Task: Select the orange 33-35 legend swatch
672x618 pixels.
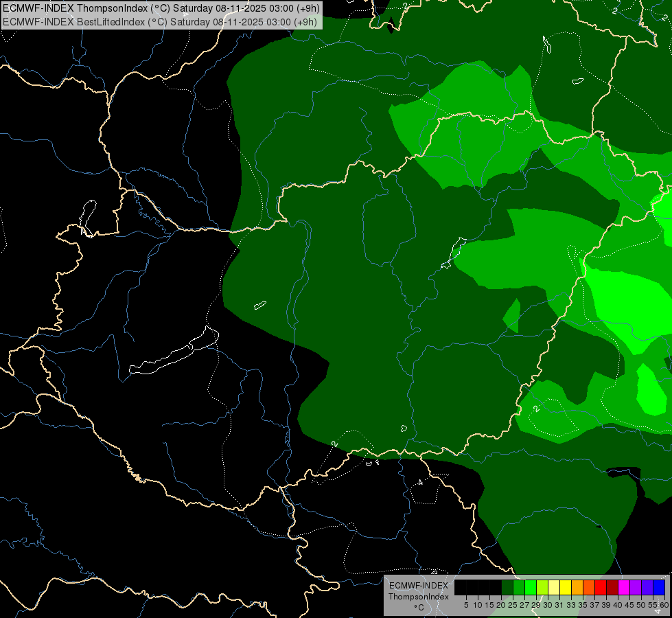Action: point(577,587)
